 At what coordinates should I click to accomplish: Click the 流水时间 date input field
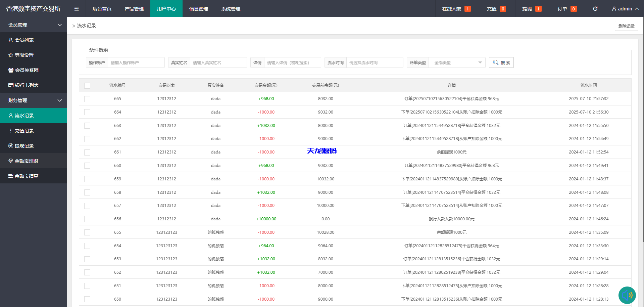pos(375,62)
